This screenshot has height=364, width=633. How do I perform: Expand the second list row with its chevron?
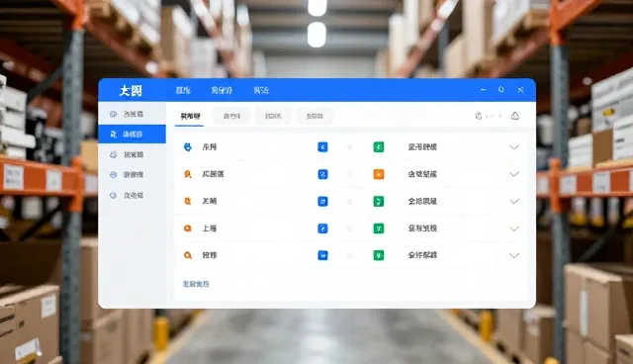click(x=514, y=174)
